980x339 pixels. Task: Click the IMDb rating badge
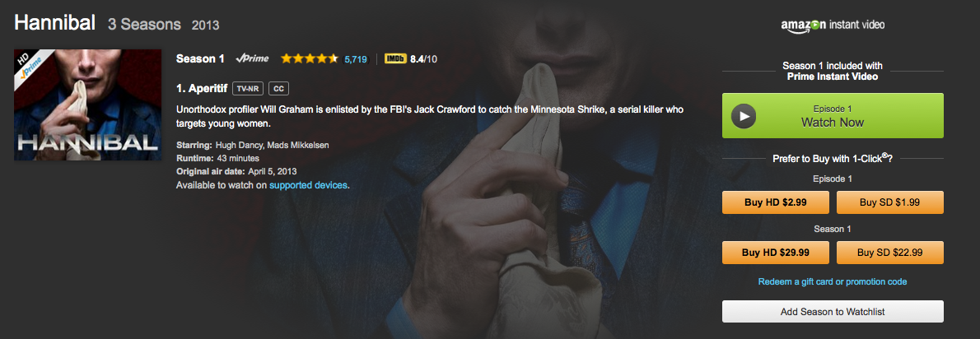pos(395,58)
